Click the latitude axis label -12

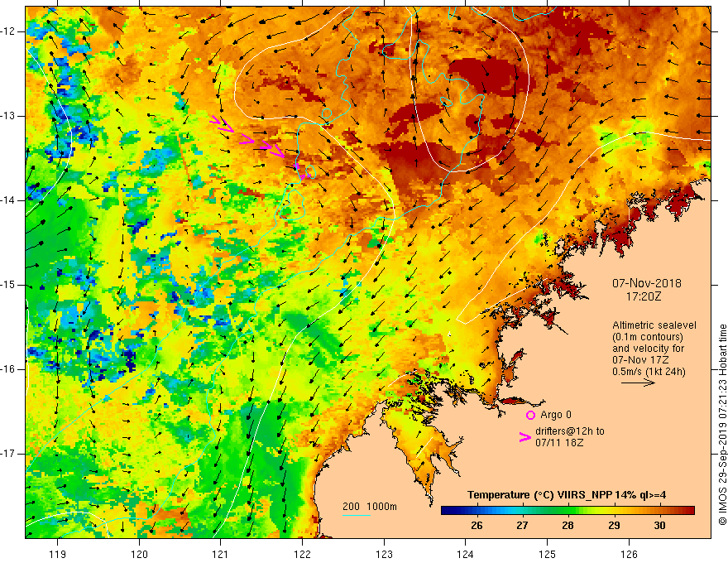pyautogui.click(x=8, y=31)
